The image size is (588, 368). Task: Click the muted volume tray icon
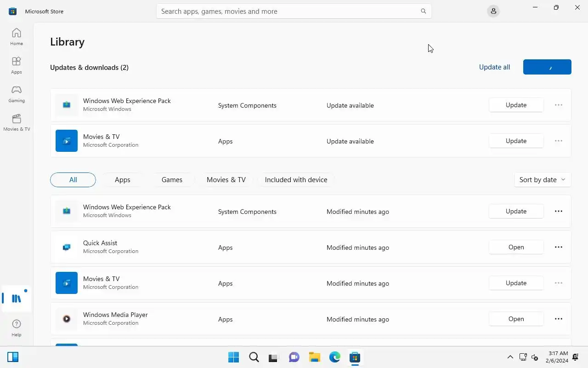pos(535,357)
